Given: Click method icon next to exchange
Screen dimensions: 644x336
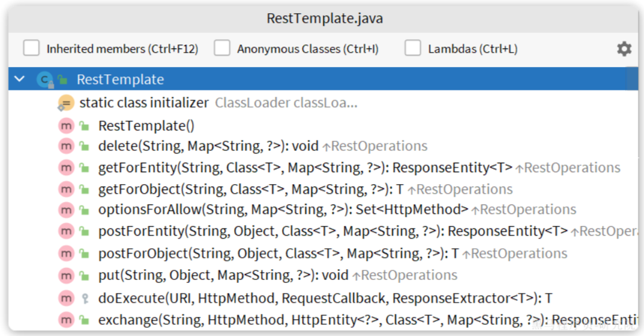Looking at the screenshot, I should coord(66,320).
